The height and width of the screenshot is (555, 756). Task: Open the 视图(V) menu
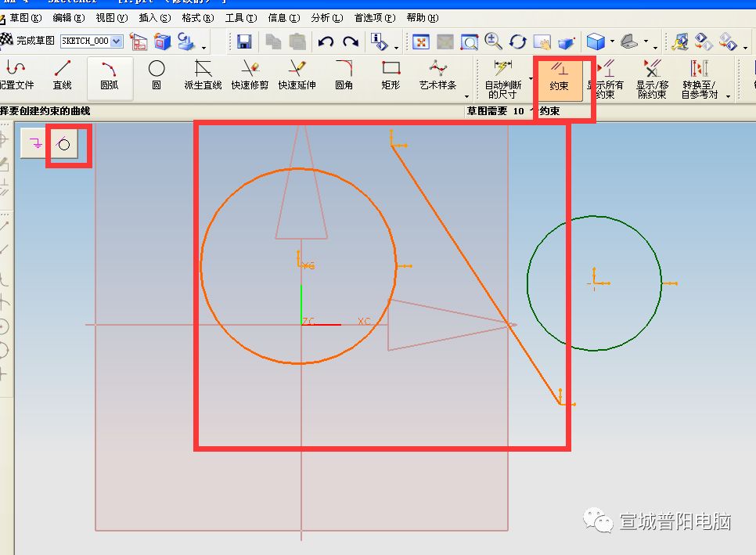111,18
